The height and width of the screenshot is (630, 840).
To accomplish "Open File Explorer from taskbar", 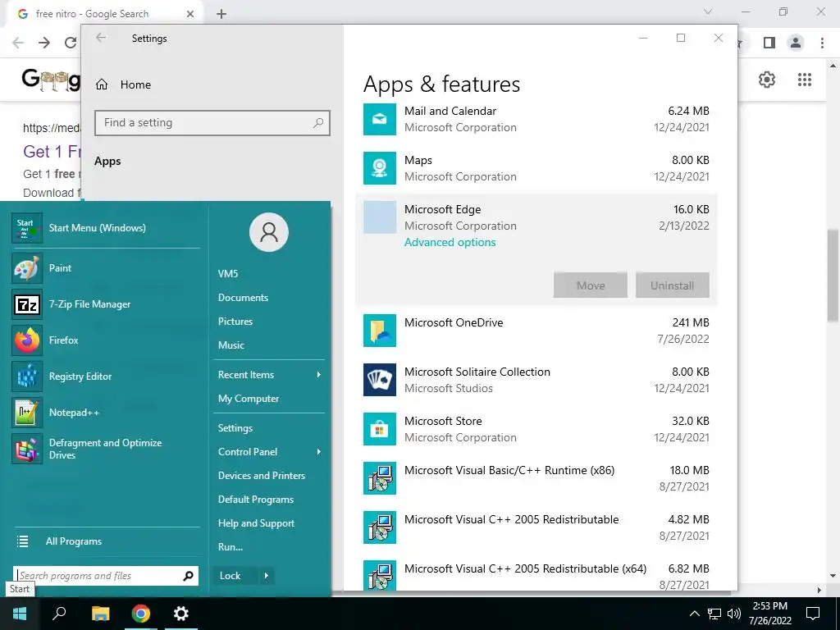I will click(x=100, y=614).
